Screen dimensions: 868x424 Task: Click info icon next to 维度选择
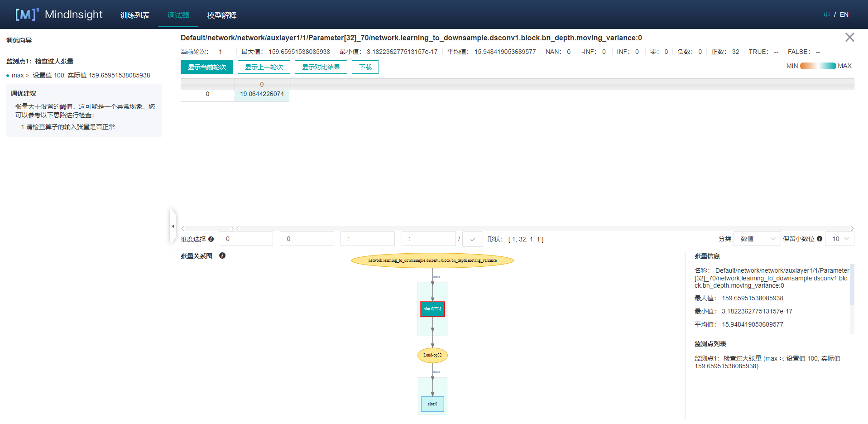pyautogui.click(x=211, y=239)
